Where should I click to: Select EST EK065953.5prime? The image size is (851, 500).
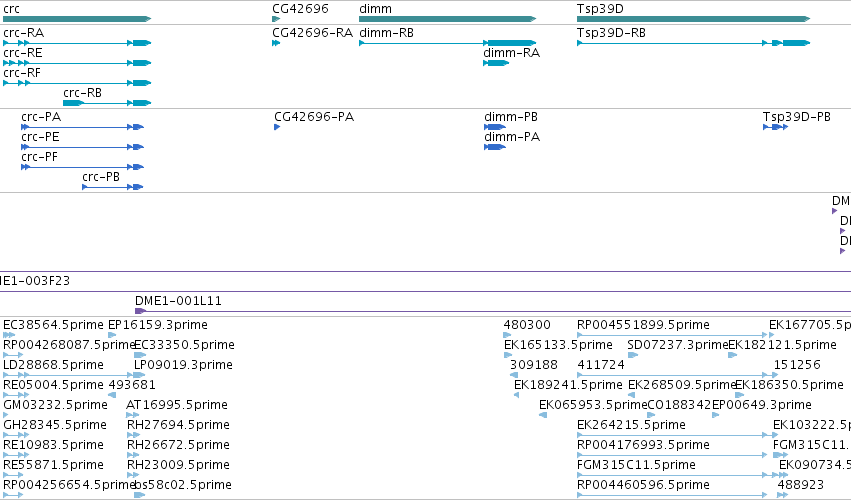pos(593,405)
